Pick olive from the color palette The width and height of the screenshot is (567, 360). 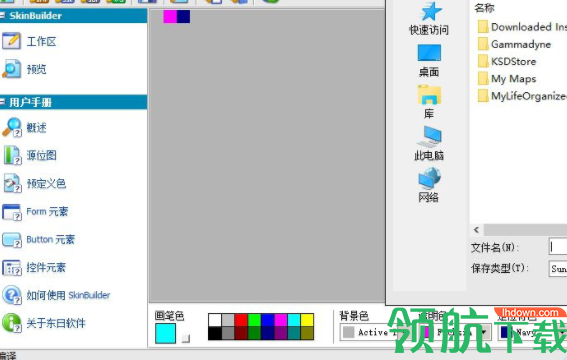pyautogui.click(x=307, y=333)
